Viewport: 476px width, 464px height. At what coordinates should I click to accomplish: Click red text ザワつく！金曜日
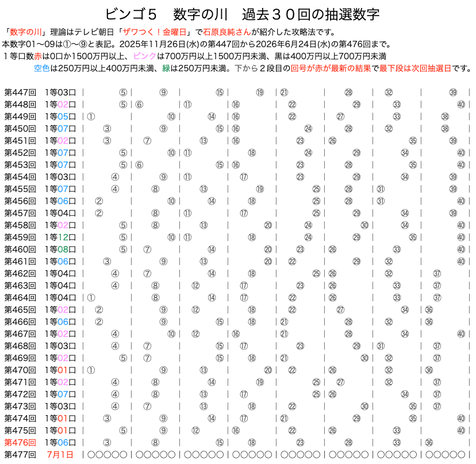coord(155,32)
